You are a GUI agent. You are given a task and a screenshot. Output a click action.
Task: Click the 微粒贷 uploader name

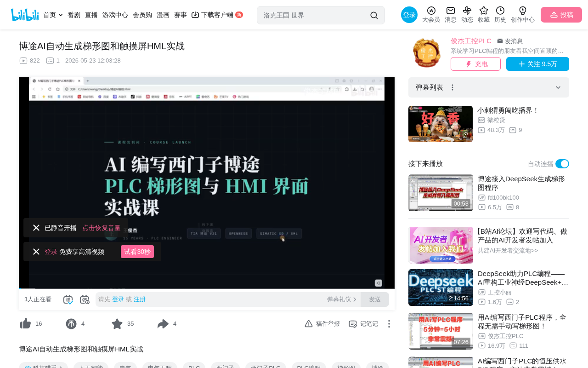496,120
